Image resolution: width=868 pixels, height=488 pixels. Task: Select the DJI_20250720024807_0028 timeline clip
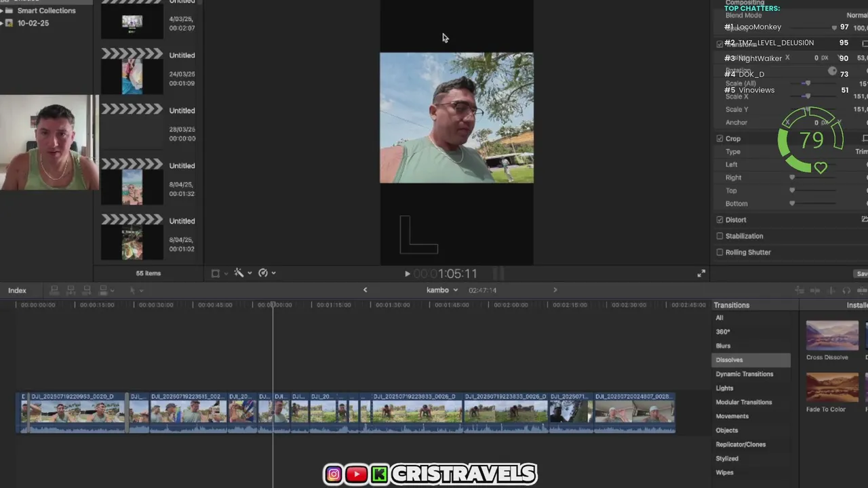(634, 412)
